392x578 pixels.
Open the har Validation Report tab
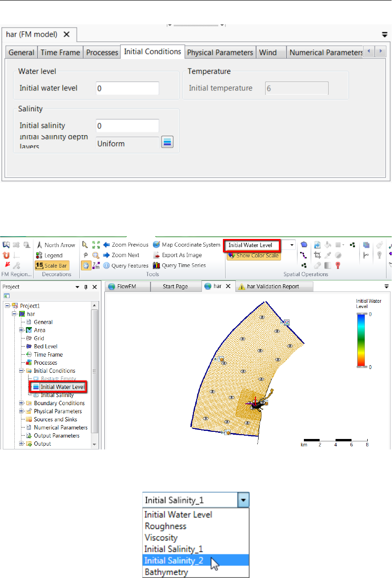273,286
